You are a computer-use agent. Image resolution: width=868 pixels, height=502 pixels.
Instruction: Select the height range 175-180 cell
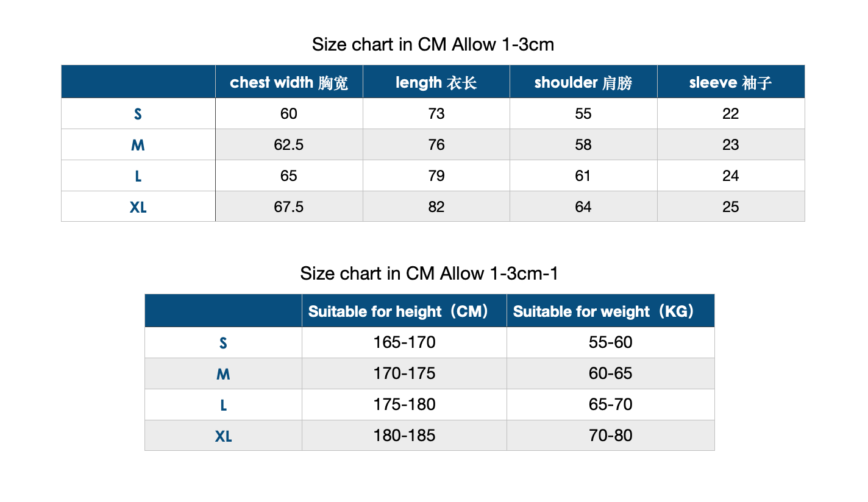(x=404, y=405)
